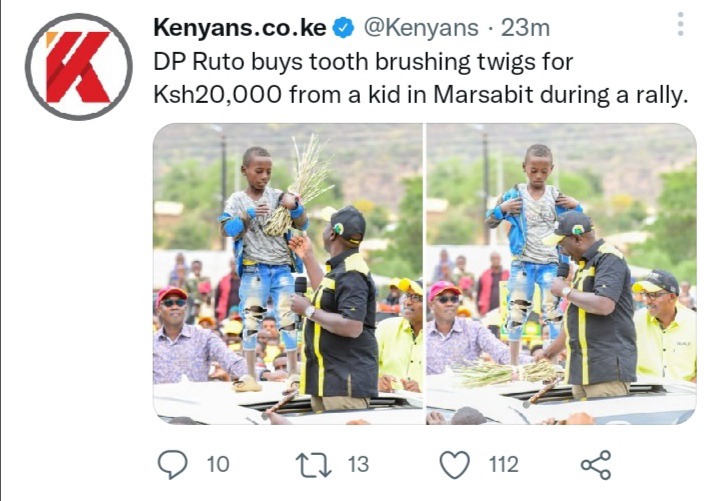Click man in yellow shirt in right photo
Screen dimensions: 720x501
coord(664,326)
